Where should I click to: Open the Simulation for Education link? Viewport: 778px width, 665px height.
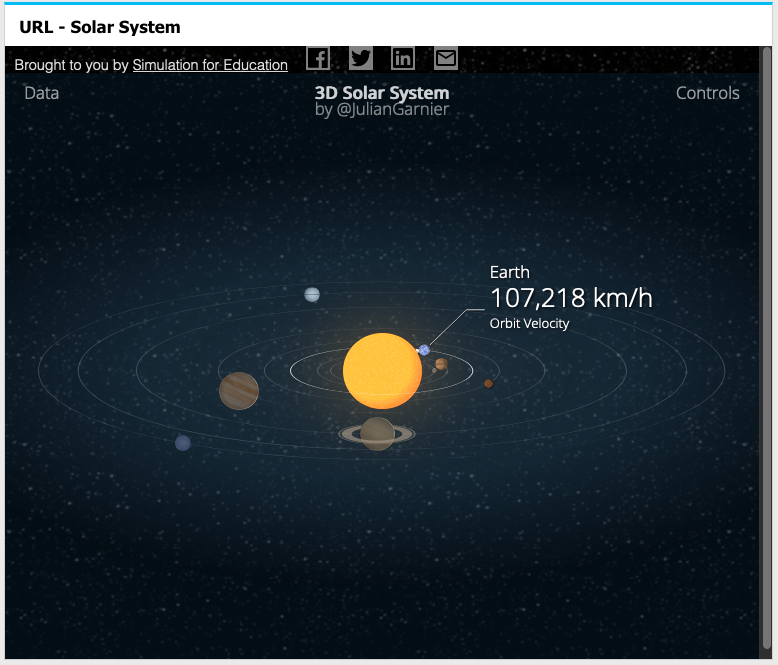click(x=210, y=65)
